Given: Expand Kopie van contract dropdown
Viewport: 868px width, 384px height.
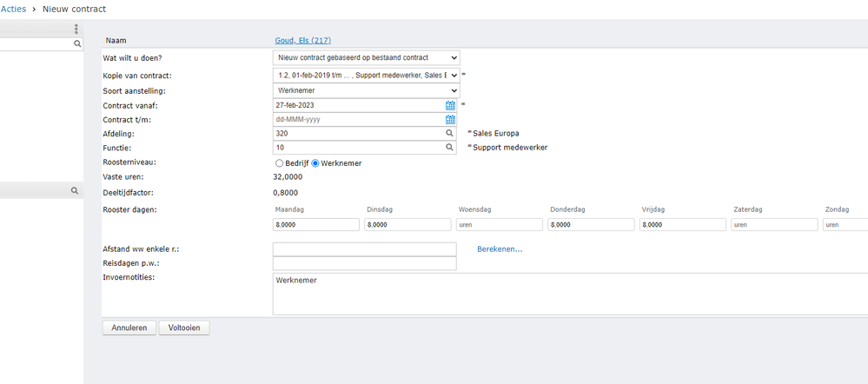Looking at the screenshot, I should [366, 76].
